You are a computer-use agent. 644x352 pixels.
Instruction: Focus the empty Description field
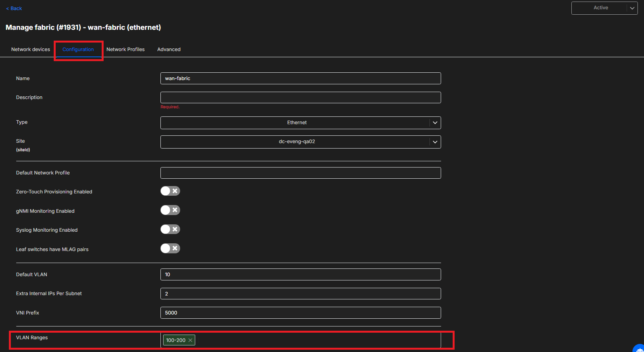pyautogui.click(x=300, y=97)
